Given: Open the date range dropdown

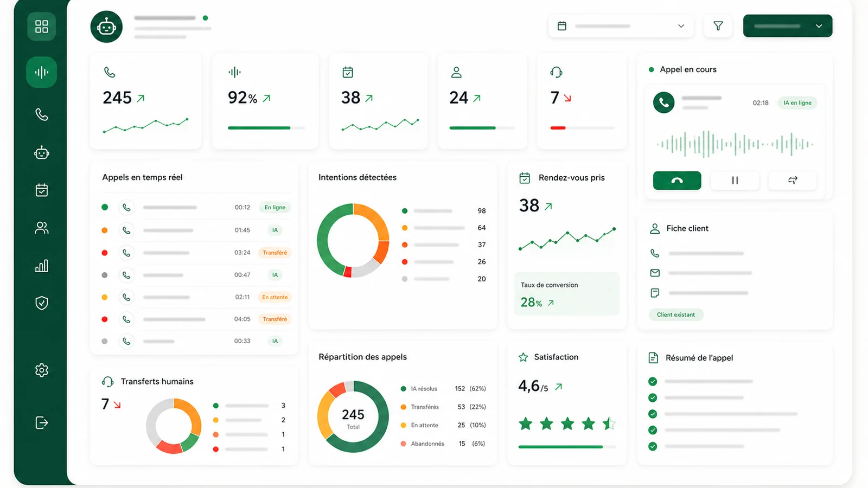Looking at the screenshot, I should click(621, 26).
